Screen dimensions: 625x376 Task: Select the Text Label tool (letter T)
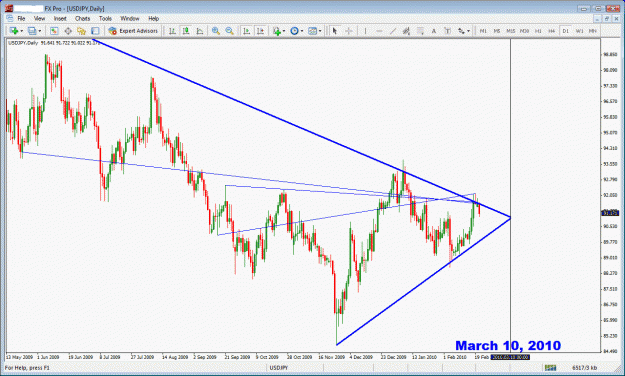tap(447, 31)
